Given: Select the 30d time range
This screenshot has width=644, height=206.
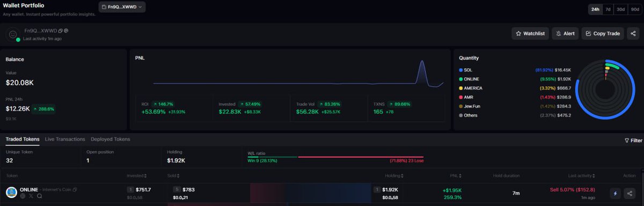Looking at the screenshot, I should (x=620, y=9).
